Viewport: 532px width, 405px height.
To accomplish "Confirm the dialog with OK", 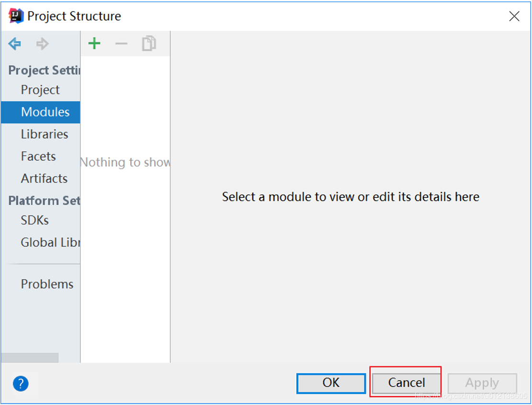I will pos(331,383).
